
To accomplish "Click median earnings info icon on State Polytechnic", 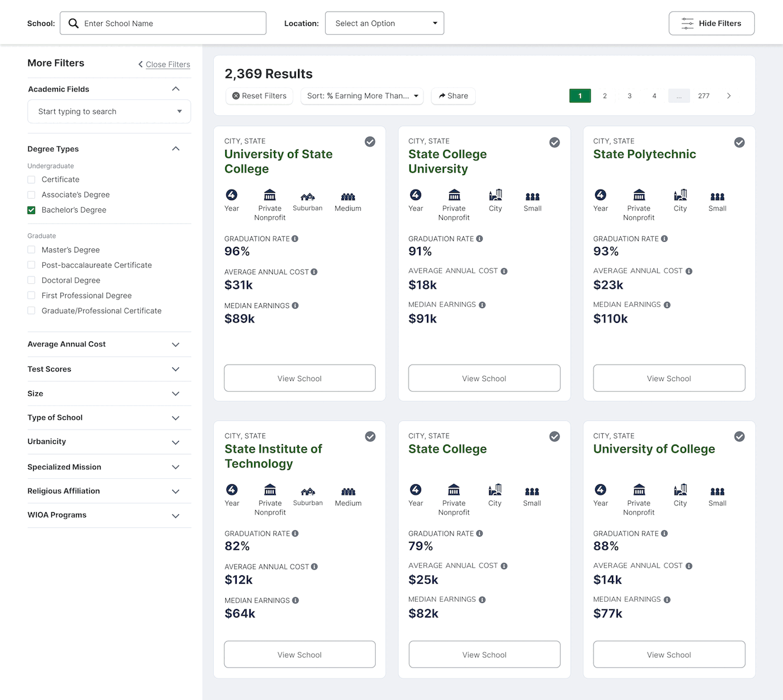I will [x=667, y=305].
